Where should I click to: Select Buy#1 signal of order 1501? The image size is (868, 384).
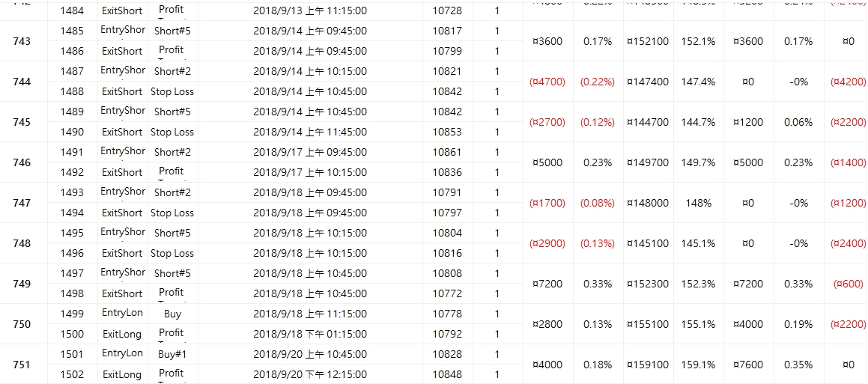pos(172,354)
